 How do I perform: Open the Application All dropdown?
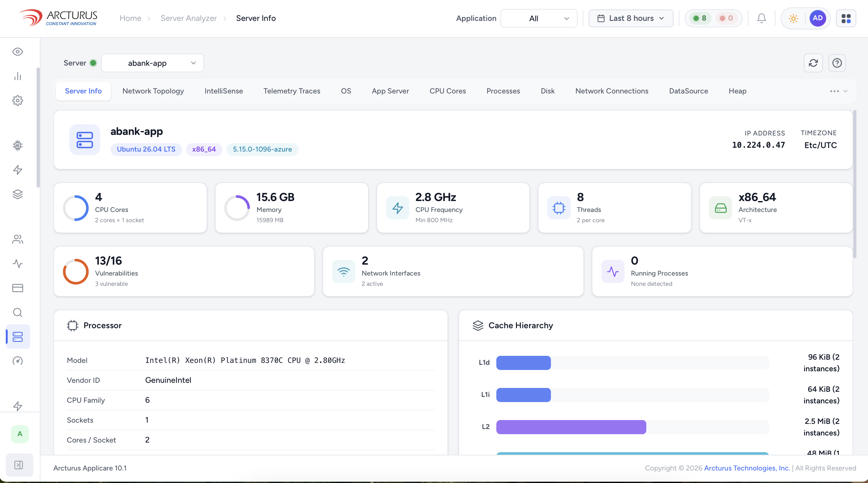coord(539,18)
